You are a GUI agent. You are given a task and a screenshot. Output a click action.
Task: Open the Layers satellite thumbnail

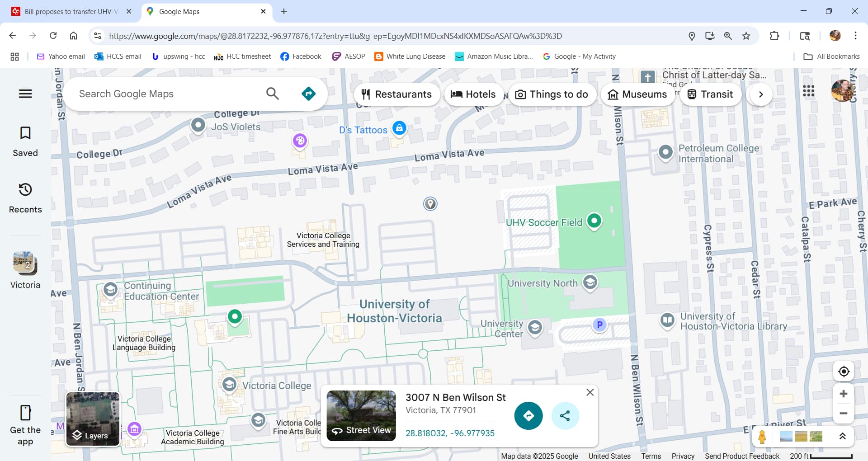point(93,419)
